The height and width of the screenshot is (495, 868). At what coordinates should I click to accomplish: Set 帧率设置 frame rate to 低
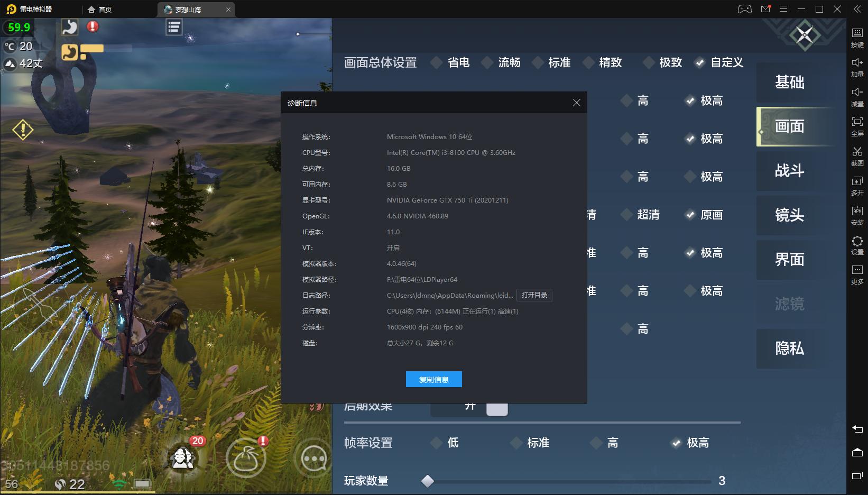click(445, 443)
